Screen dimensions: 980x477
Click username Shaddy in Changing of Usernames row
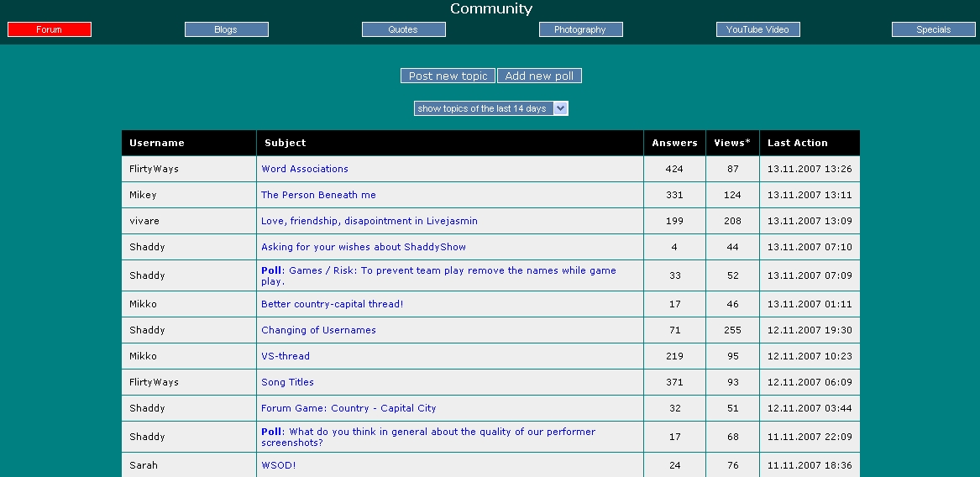click(147, 330)
